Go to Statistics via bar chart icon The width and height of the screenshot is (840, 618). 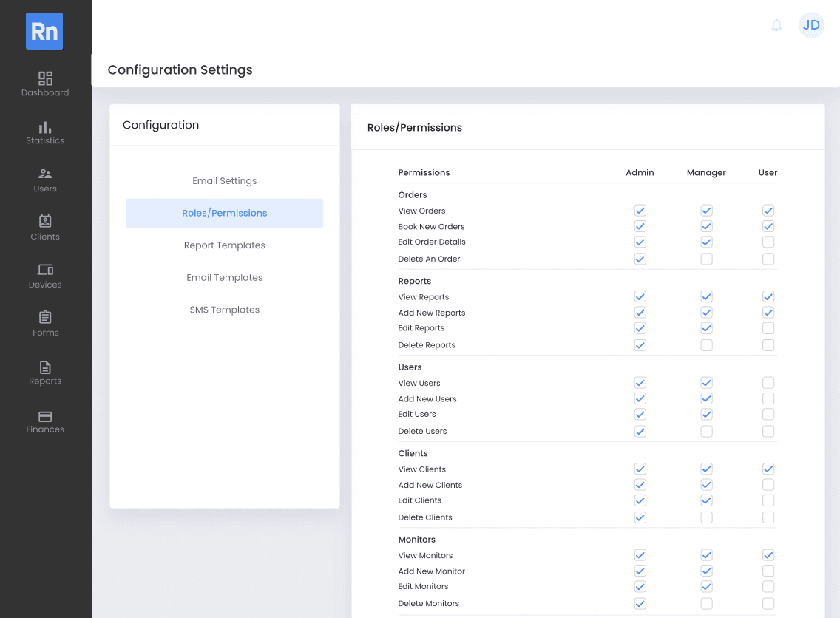(x=45, y=127)
